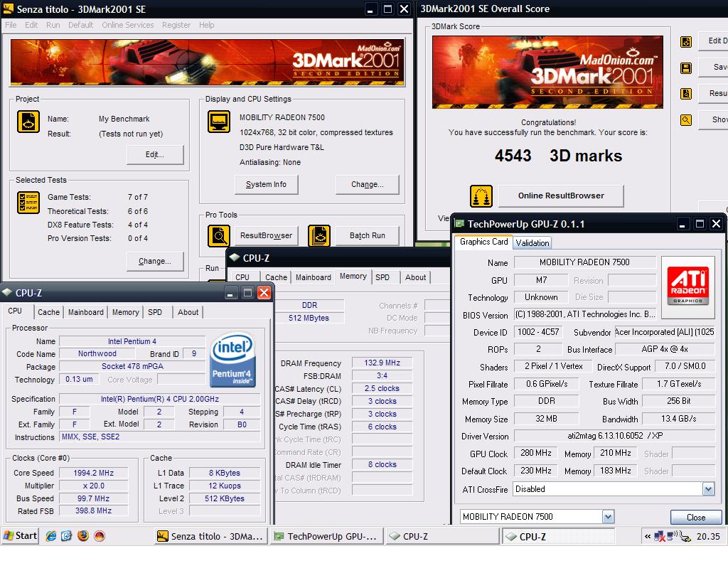Launch Firefox from the quick launch bar
Screen dimensions: 728x583
tap(83, 536)
